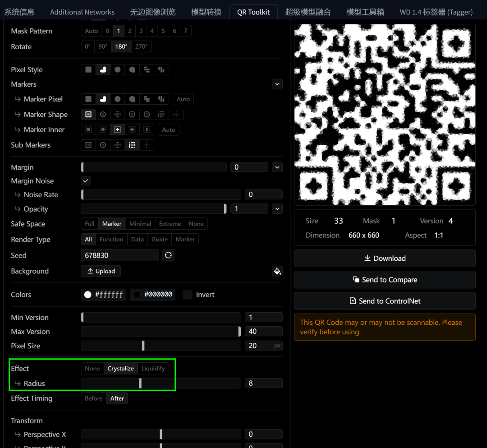Viewport: 487px width, 448px height.
Task: Select diamond Marker Inner icon
Action: [x=132, y=129]
